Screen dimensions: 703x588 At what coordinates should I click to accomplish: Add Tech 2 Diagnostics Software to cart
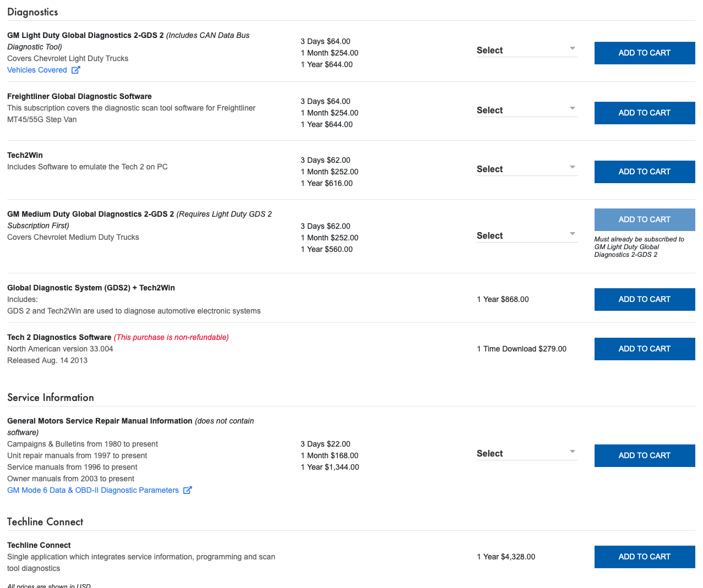[x=644, y=349]
